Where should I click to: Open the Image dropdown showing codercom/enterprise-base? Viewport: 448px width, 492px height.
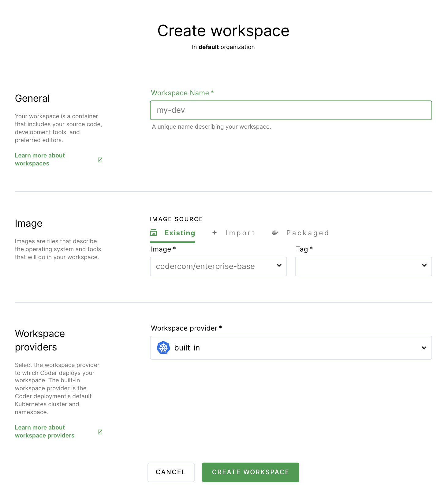tap(218, 267)
